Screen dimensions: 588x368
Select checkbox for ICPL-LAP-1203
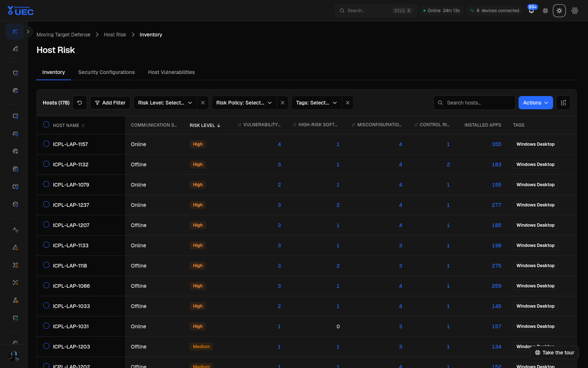[46, 346]
